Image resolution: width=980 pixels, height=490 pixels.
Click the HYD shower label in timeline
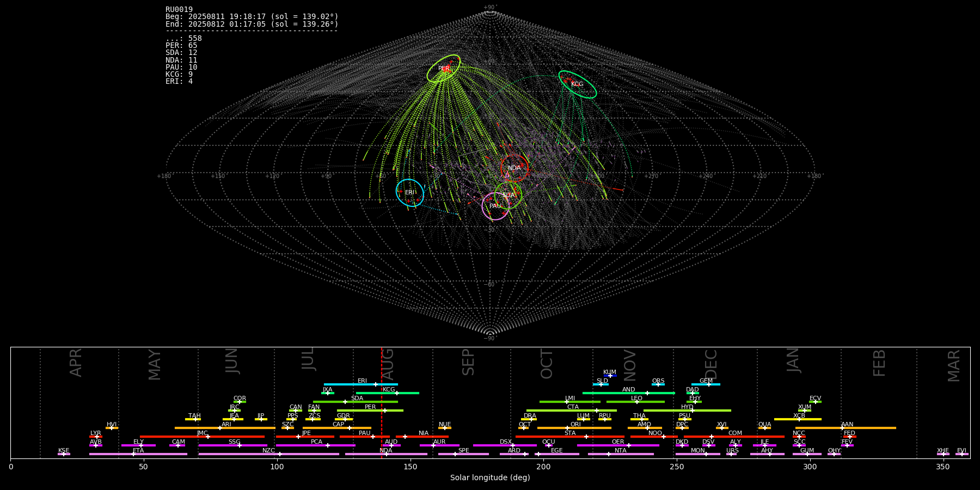pyautogui.click(x=687, y=407)
